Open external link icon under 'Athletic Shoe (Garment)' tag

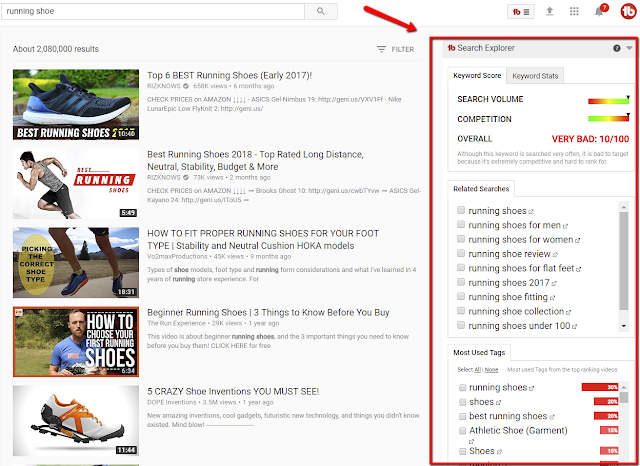[471, 442]
